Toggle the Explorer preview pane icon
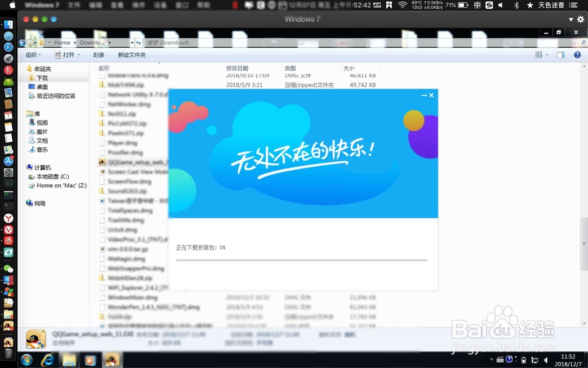 (560, 55)
